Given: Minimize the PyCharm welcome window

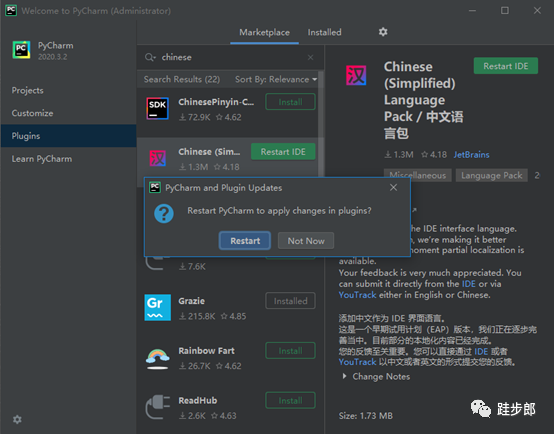Looking at the screenshot, I should click(x=472, y=11).
